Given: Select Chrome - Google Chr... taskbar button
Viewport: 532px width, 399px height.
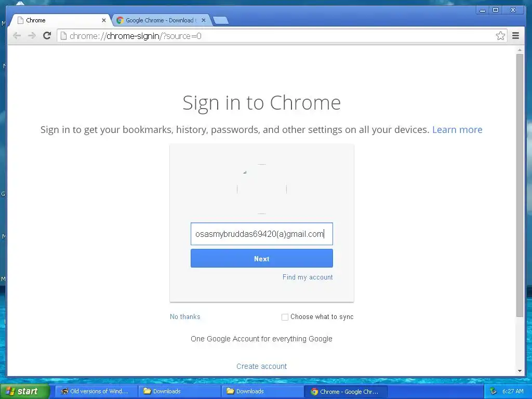Looking at the screenshot, I should (345, 391).
